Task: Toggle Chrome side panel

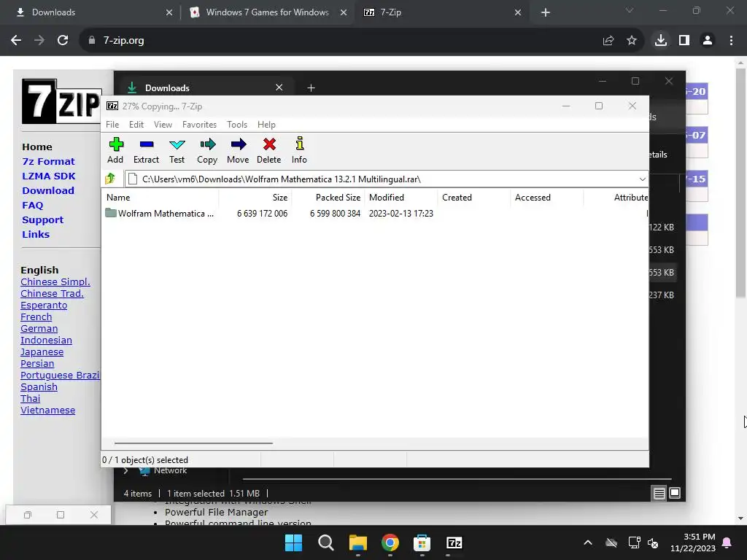Action: [684, 41]
